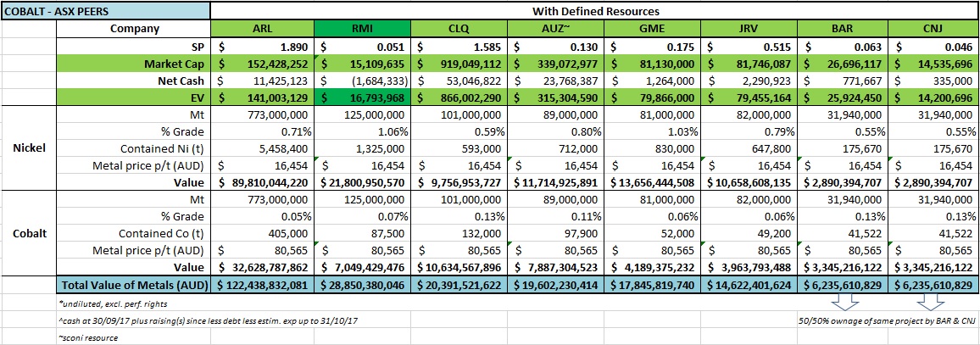This screenshot has width=980, height=345.
Task: Select AUZ~ Contained Co 97,900
Action: point(556,233)
